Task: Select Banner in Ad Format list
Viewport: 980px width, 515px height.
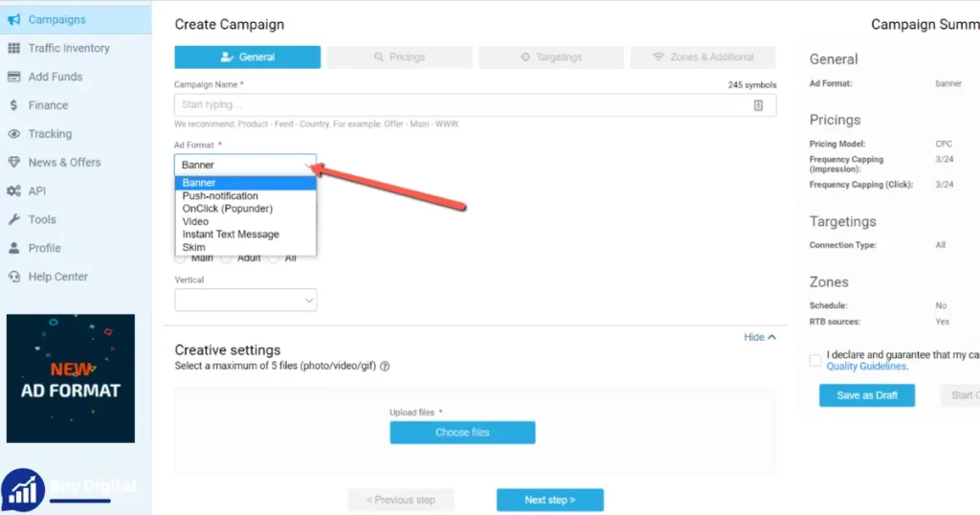Action: 246,183
